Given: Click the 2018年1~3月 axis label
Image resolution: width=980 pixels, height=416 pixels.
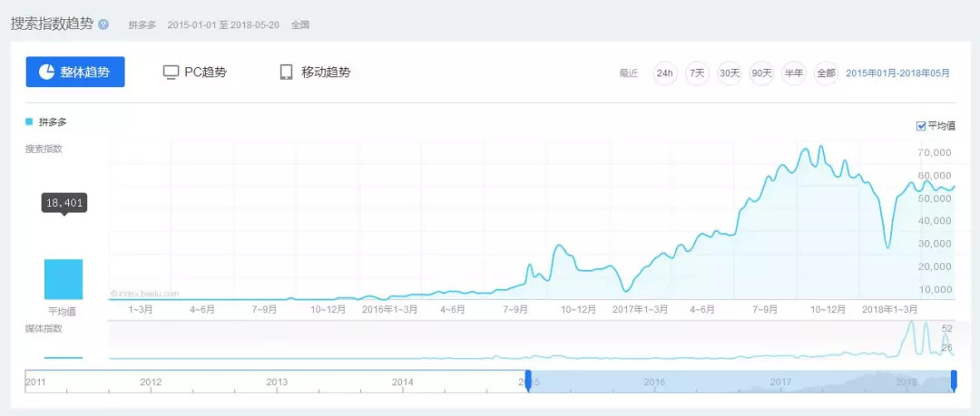Looking at the screenshot, I should click(890, 309).
